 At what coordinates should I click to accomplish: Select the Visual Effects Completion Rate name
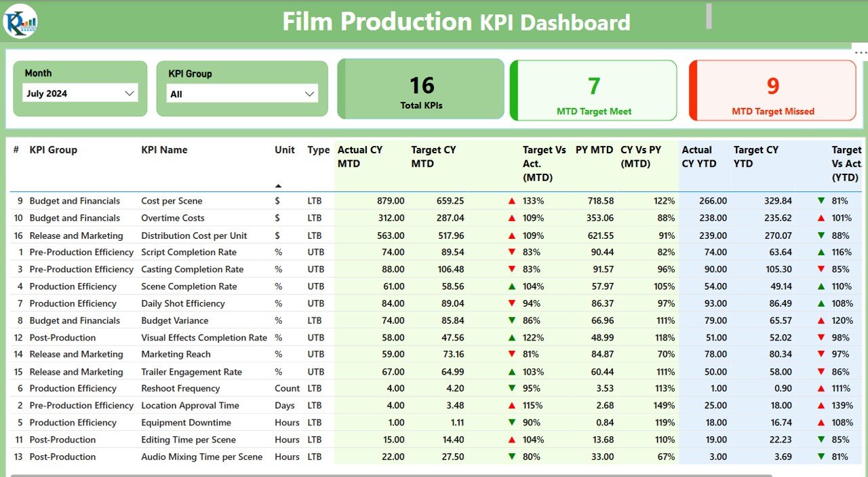pos(204,337)
